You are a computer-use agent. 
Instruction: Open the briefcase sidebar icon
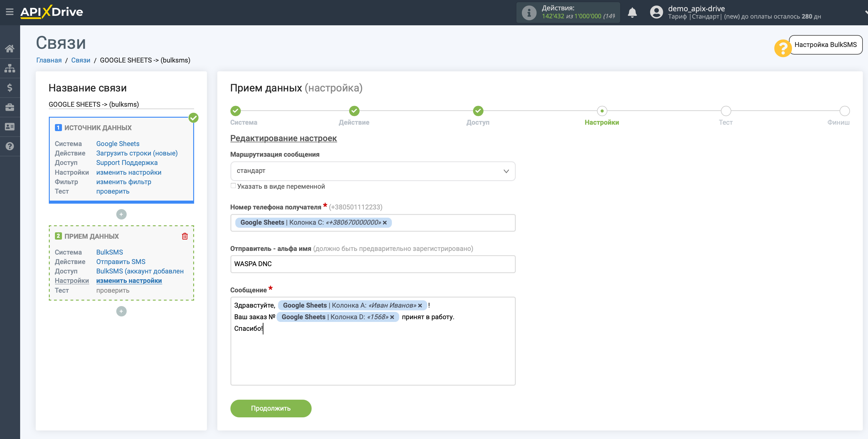click(10, 107)
